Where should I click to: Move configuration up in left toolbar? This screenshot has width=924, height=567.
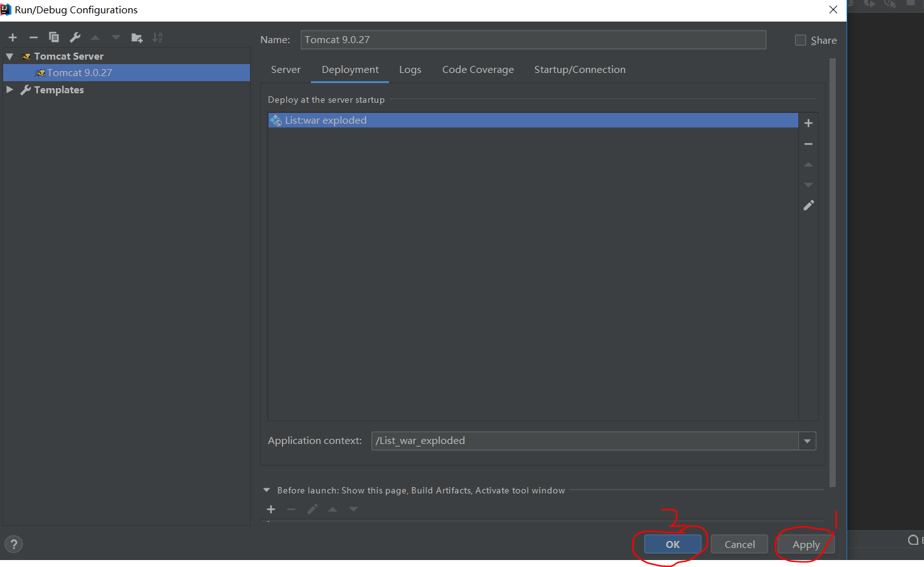coord(95,37)
